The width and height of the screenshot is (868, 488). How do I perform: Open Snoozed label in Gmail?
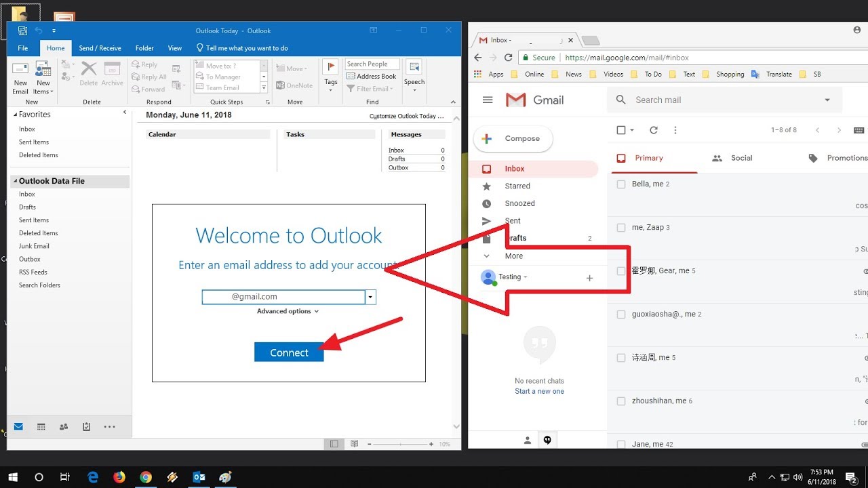pyautogui.click(x=519, y=203)
